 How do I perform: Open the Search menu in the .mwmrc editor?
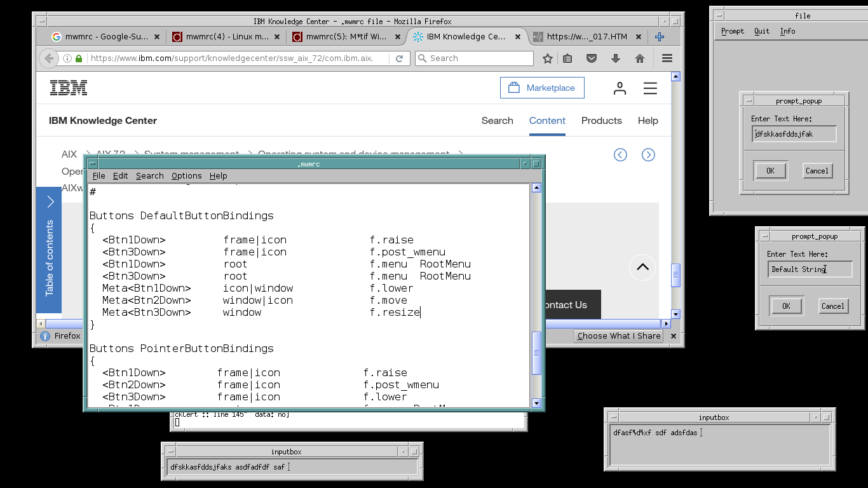click(x=149, y=176)
